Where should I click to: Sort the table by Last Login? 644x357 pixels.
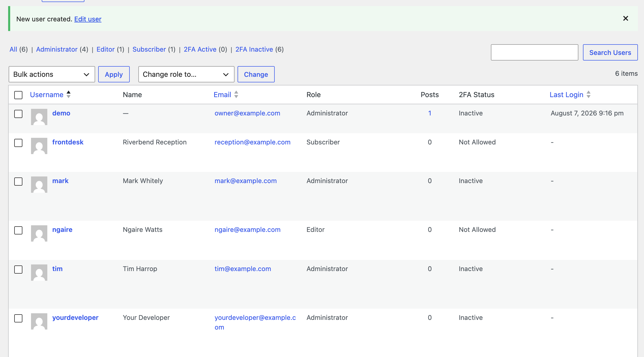[566, 95]
